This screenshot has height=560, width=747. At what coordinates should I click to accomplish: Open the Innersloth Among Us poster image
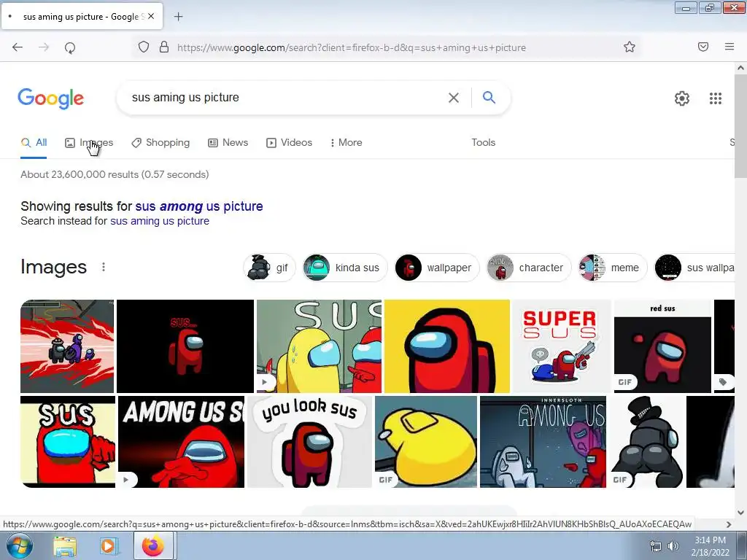click(543, 442)
